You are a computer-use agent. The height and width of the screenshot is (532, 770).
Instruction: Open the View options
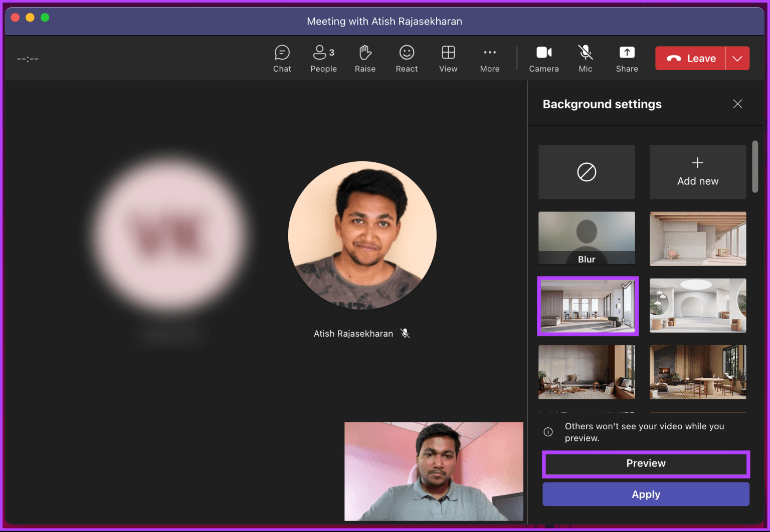coord(448,58)
